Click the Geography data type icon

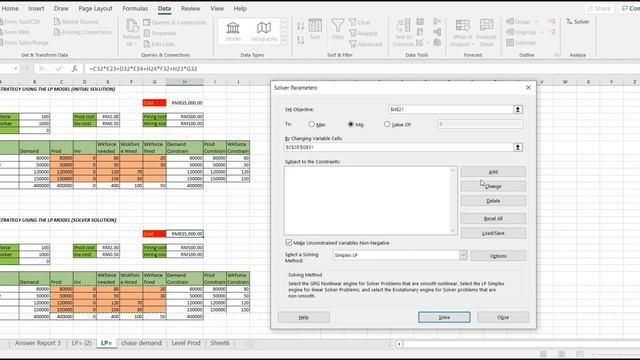pos(264,28)
